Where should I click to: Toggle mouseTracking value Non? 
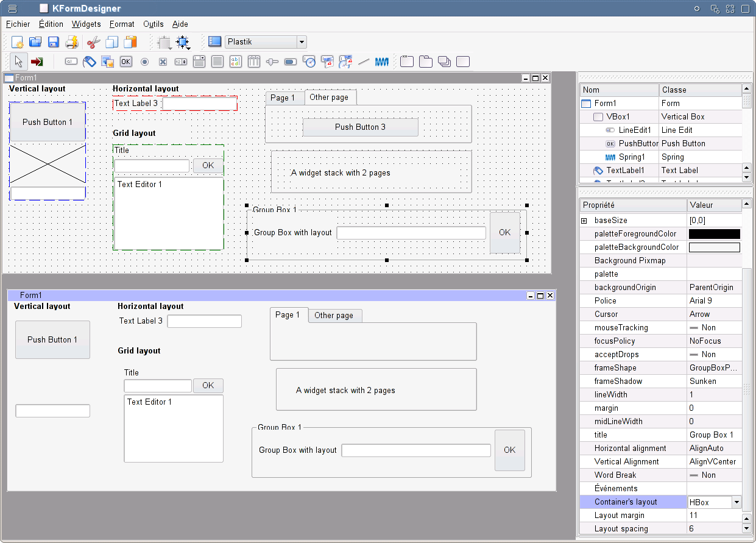(714, 327)
